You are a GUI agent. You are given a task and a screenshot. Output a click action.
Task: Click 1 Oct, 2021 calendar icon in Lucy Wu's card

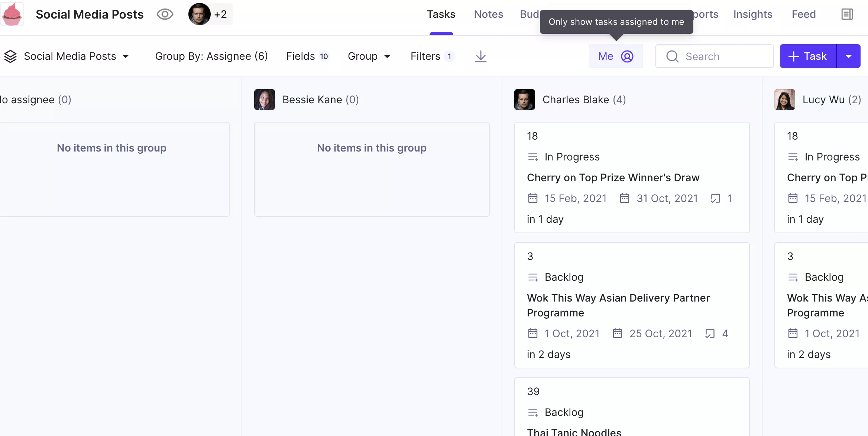click(793, 333)
